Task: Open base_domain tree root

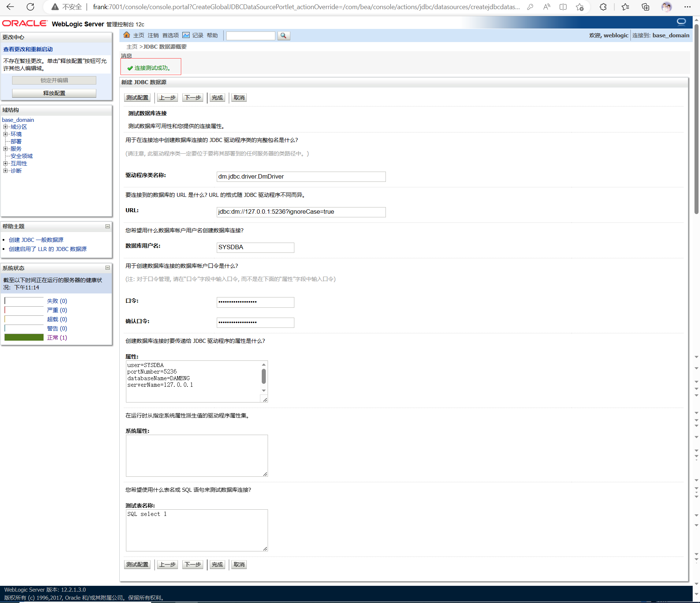Action: pos(18,120)
